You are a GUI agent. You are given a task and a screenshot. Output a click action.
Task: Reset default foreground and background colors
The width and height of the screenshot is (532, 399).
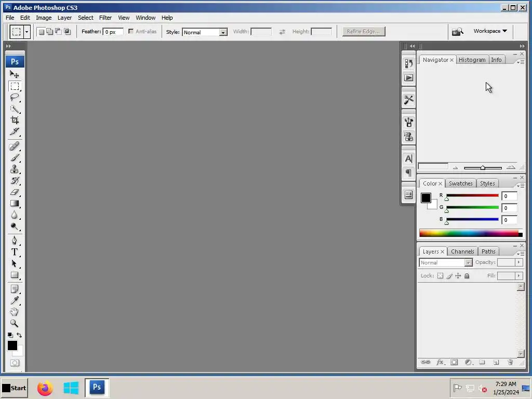pyautogui.click(x=10, y=335)
